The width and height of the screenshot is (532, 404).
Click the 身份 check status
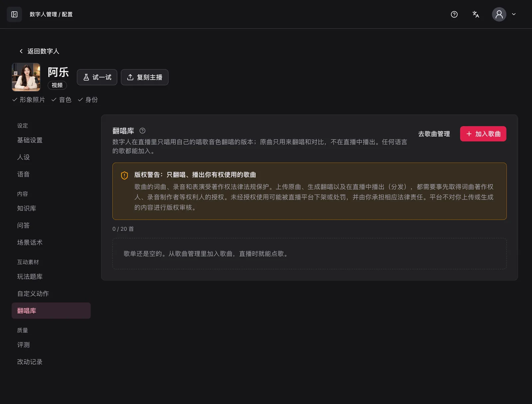[x=88, y=100]
